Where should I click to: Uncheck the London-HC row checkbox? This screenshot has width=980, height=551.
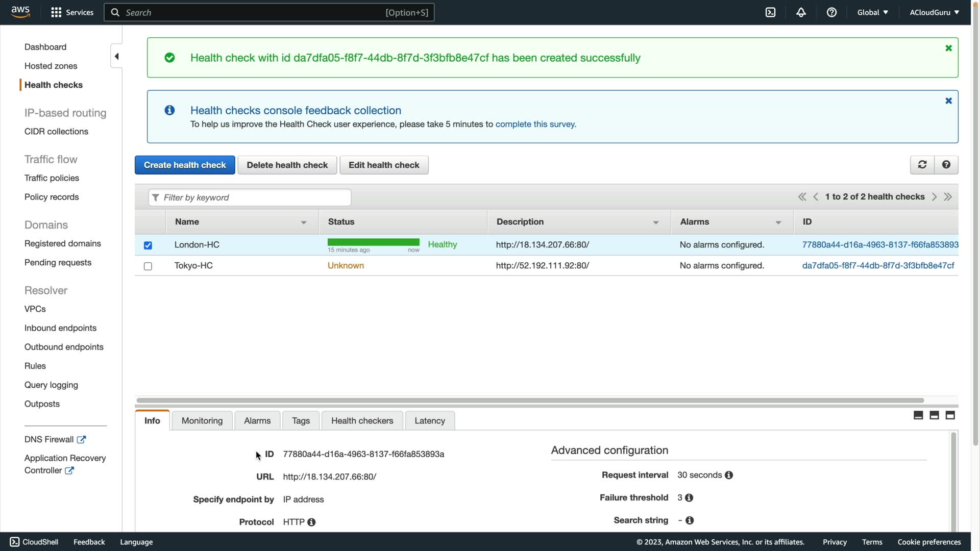tap(148, 245)
